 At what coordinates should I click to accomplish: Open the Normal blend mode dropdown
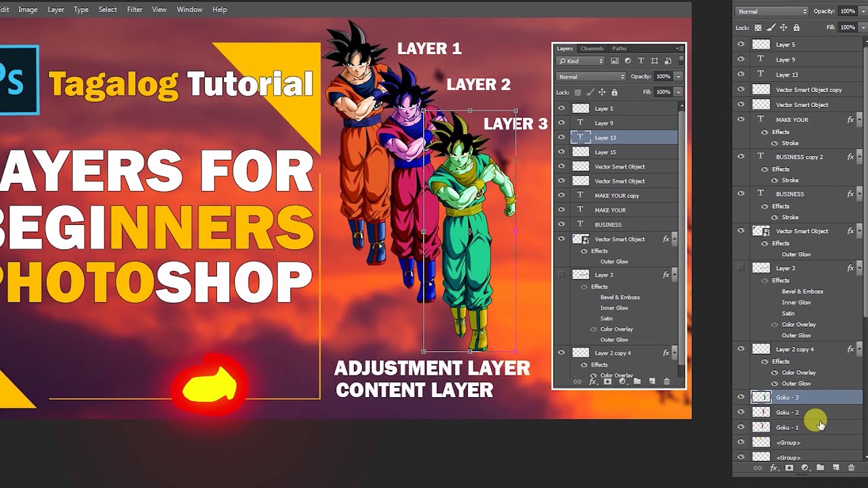click(x=772, y=12)
